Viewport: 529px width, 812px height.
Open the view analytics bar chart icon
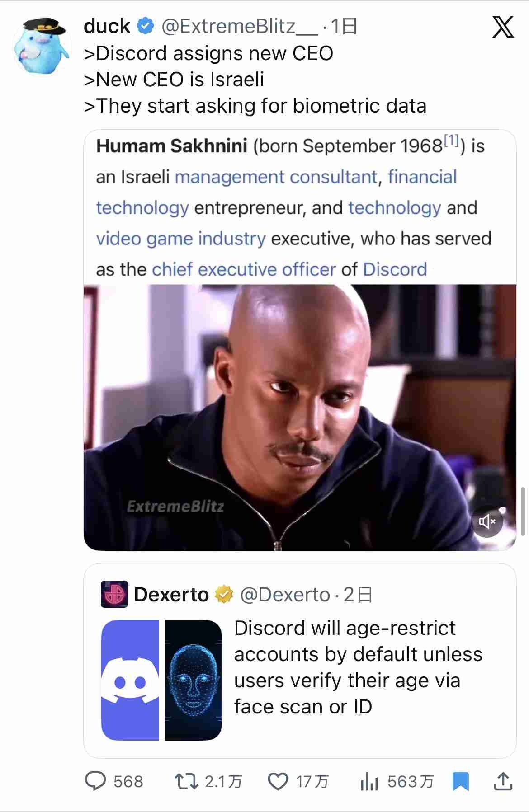pyautogui.click(x=369, y=781)
